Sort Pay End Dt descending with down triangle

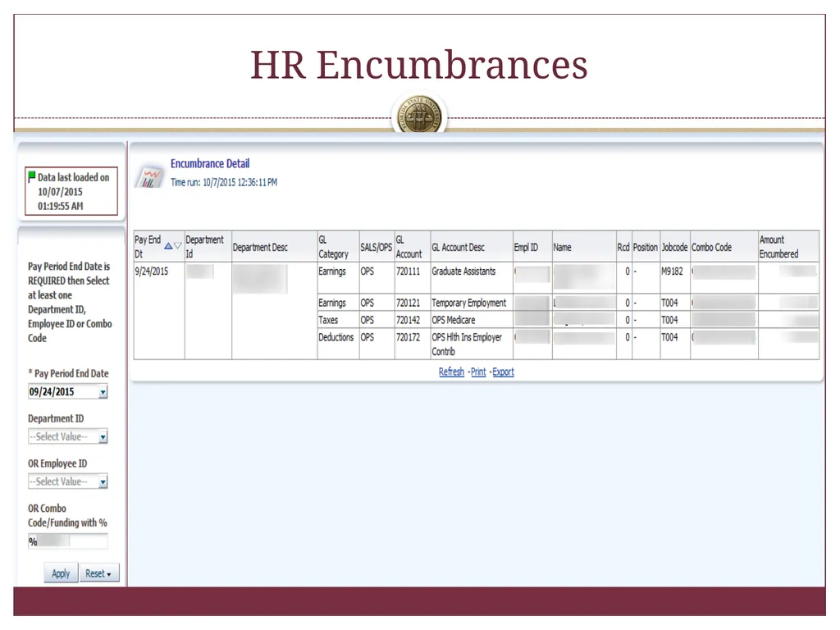click(x=178, y=246)
